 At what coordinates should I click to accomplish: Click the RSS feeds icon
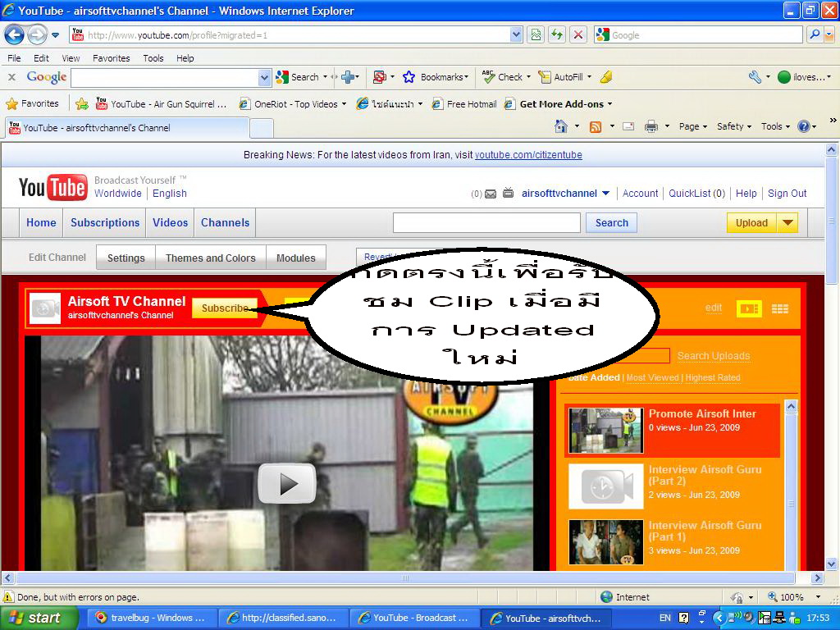coord(596,126)
